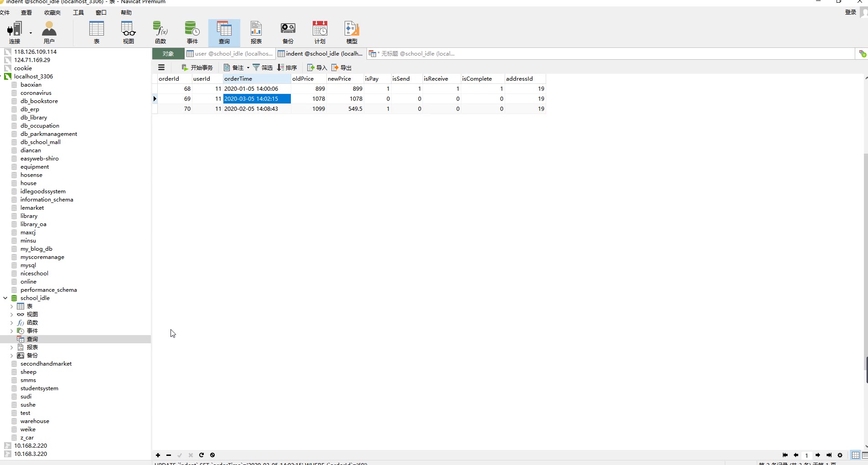The width and height of the screenshot is (868, 465).
Task: Click the Import (导入) button
Action: [317, 67]
